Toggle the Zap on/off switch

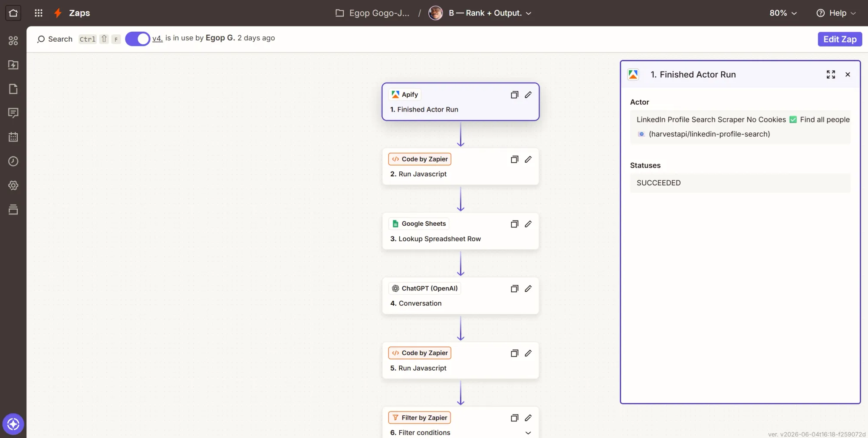[138, 39]
